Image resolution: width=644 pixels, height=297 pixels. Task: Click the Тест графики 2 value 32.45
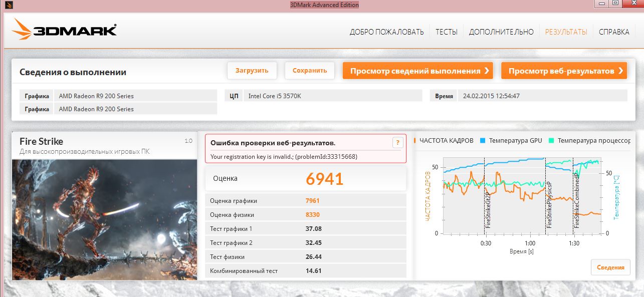tap(313, 243)
